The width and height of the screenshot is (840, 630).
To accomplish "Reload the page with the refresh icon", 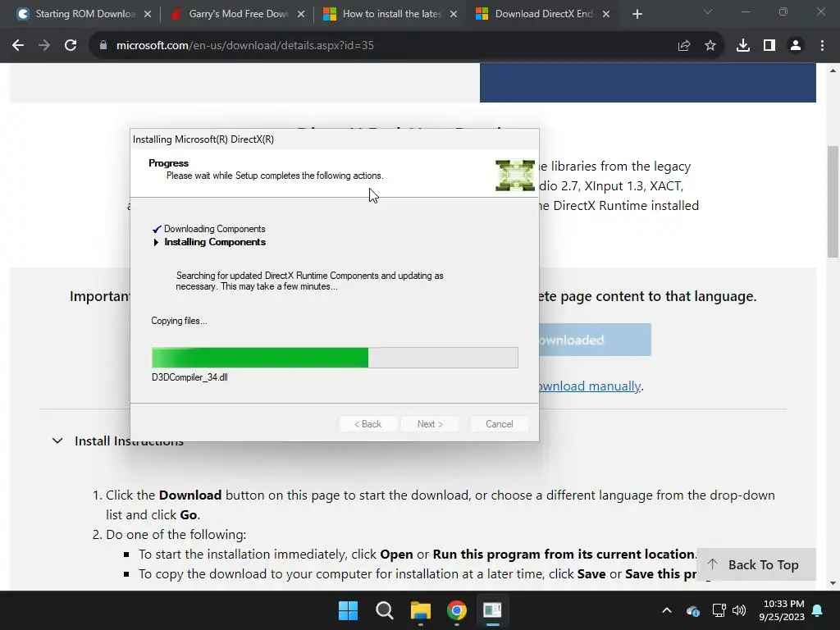I will click(71, 46).
